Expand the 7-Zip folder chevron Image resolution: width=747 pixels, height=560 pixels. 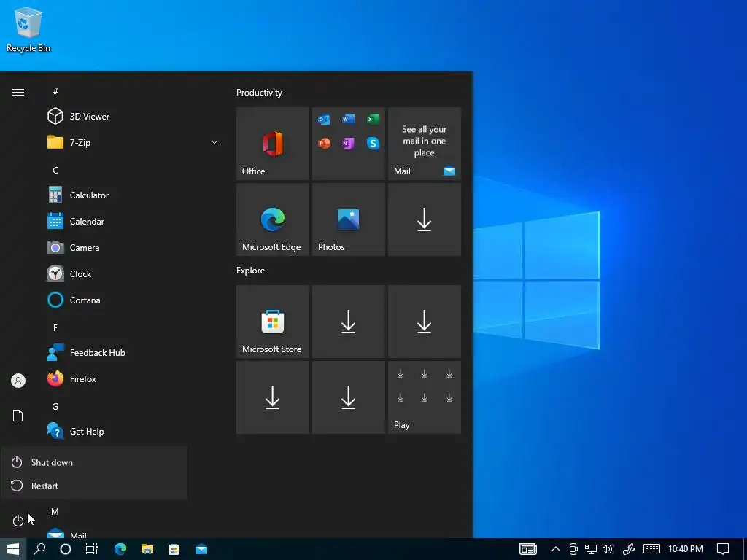tap(214, 142)
